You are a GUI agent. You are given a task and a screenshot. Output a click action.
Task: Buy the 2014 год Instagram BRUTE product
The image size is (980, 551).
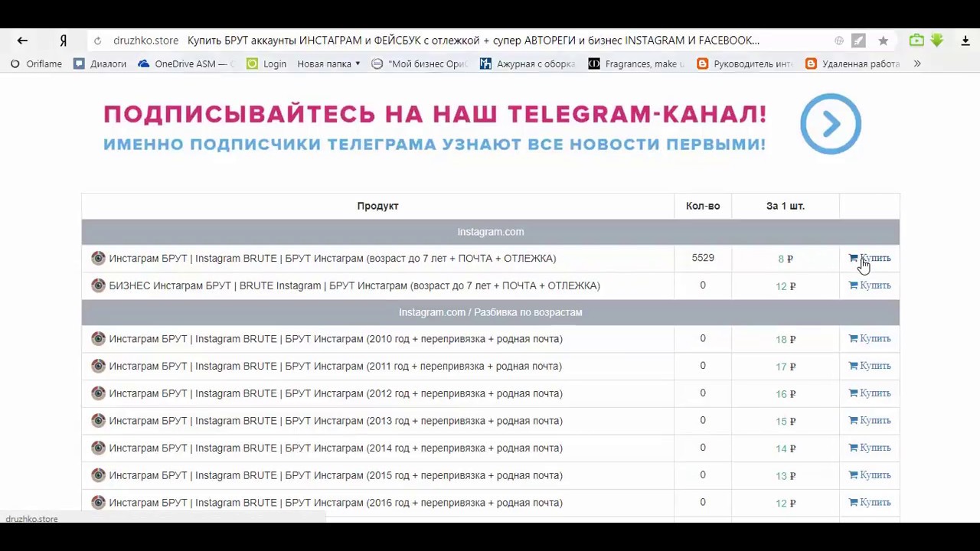[x=870, y=448]
